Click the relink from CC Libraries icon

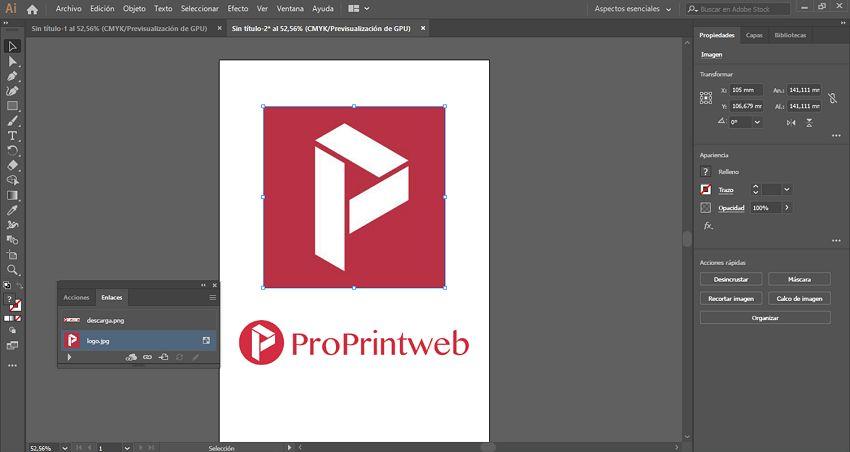(x=131, y=357)
